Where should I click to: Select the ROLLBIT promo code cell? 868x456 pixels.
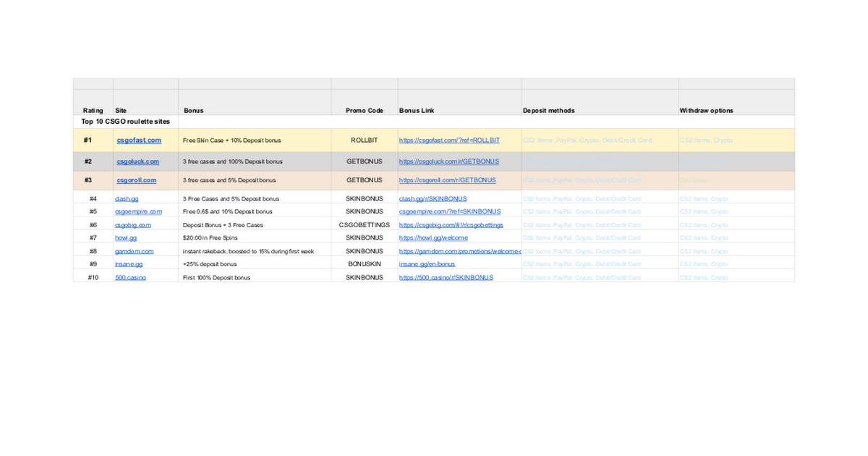pos(365,140)
